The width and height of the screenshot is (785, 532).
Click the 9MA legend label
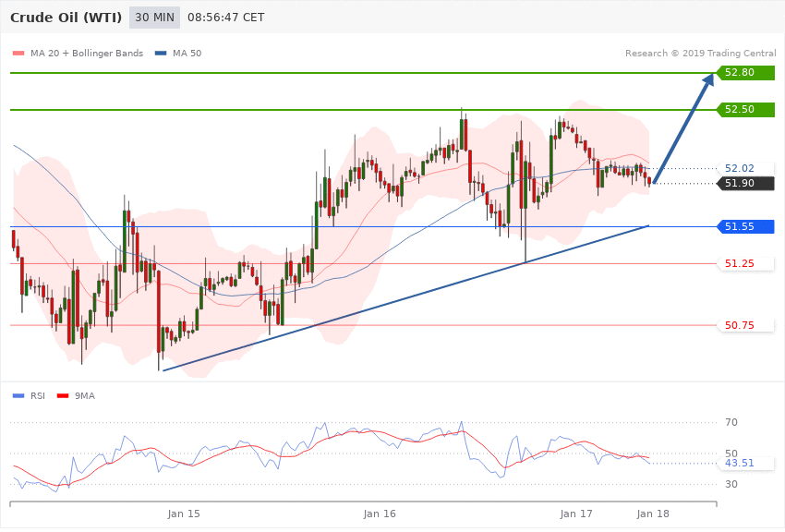click(x=85, y=396)
